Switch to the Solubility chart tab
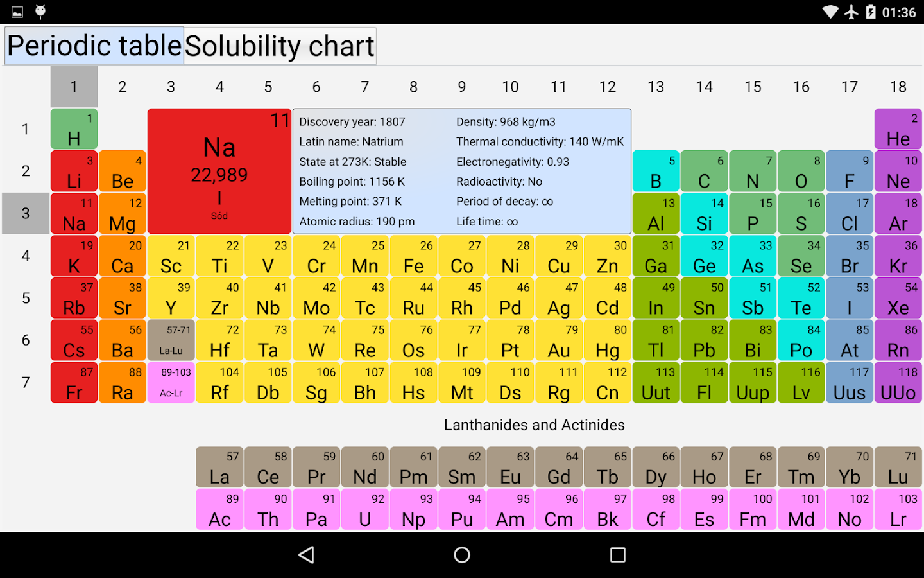Viewport: 924px width, 578px height. click(279, 46)
